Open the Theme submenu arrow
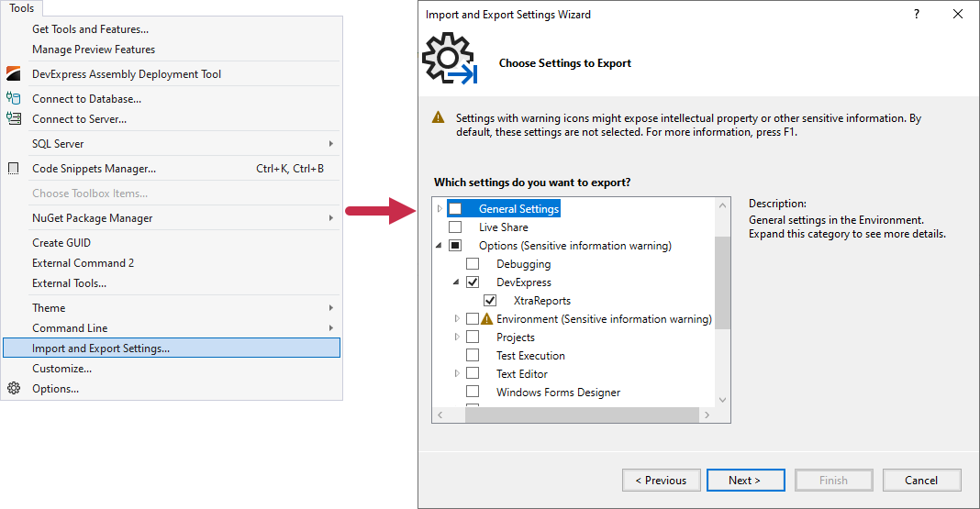Image resolution: width=980 pixels, height=509 pixels. tap(330, 308)
